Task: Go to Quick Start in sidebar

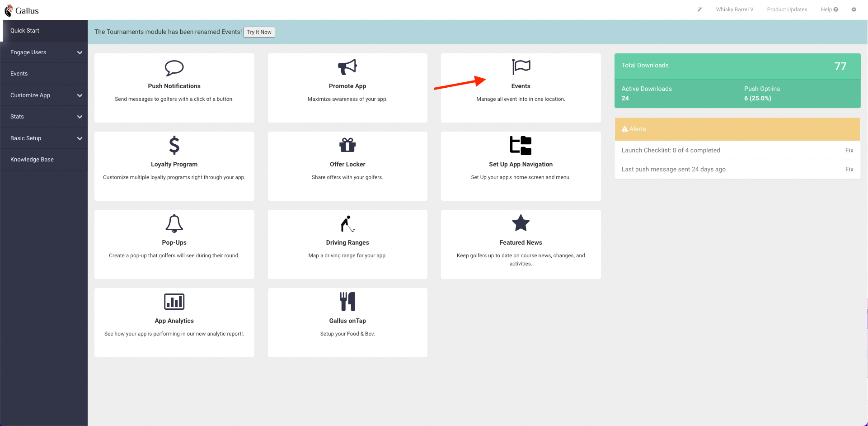Action: [x=44, y=31]
